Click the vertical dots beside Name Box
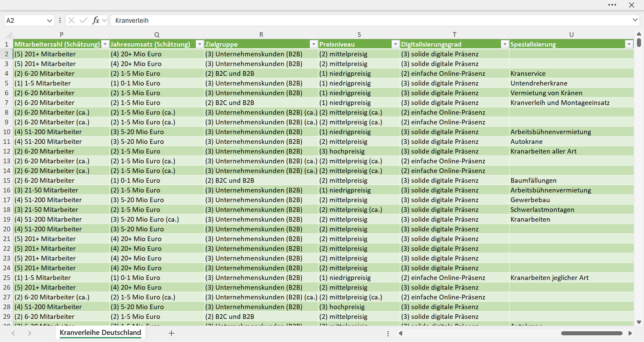 pos(60,20)
